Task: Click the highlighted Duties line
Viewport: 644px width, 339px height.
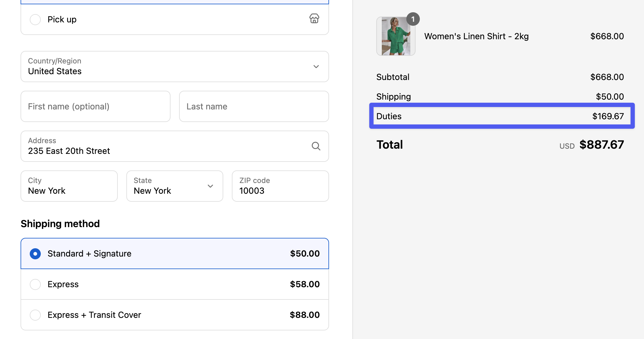Action: pyautogui.click(x=502, y=116)
